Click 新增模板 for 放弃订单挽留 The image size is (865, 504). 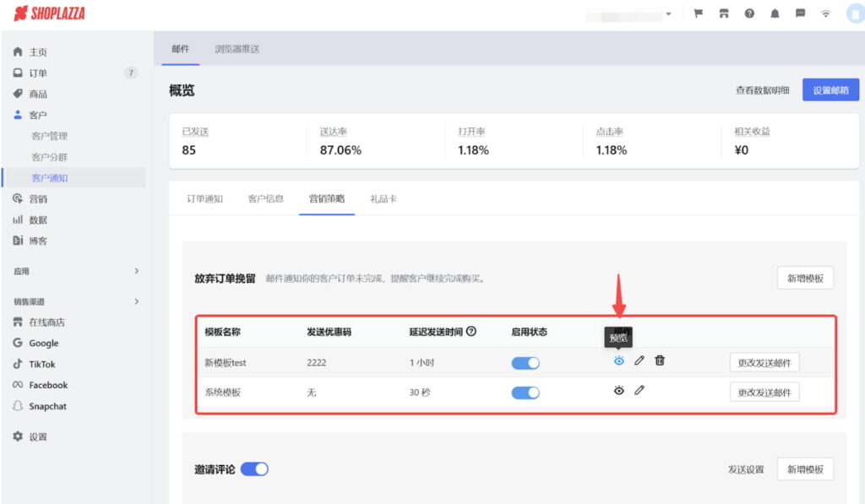[805, 278]
